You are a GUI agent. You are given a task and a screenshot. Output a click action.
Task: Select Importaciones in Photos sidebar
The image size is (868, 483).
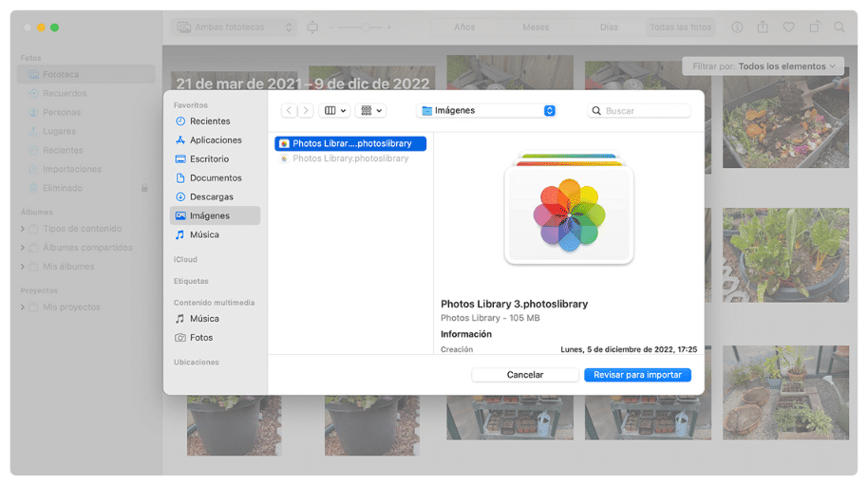click(85, 169)
